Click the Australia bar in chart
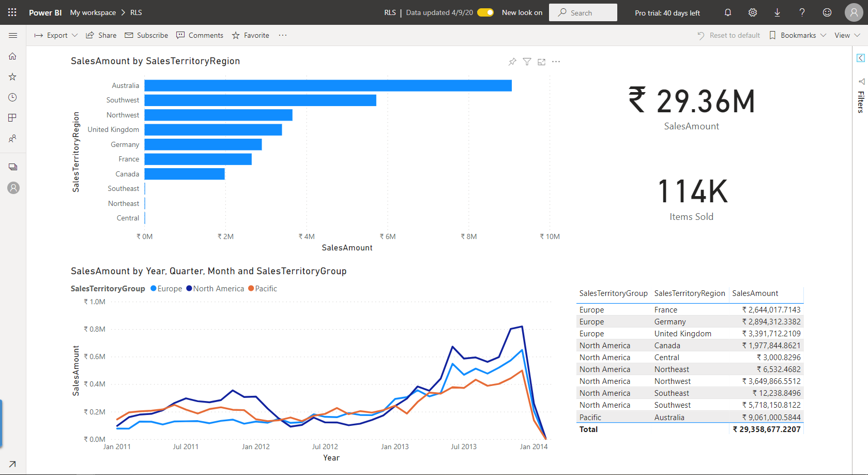This screenshot has height=475, width=868. click(x=328, y=85)
